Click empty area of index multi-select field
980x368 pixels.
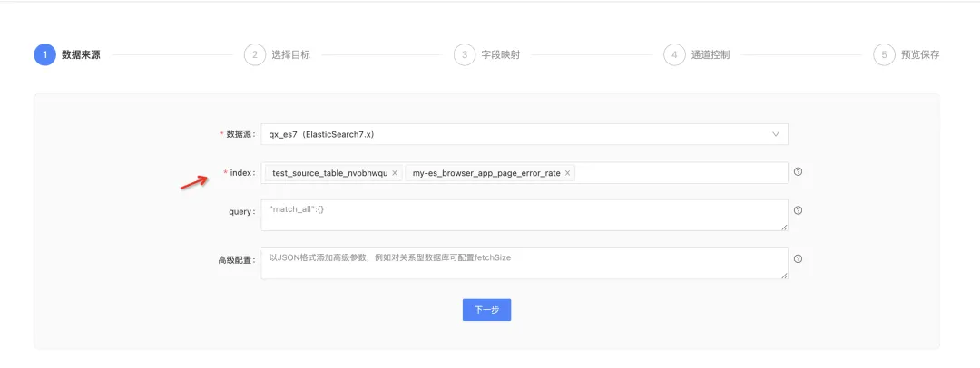click(x=681, y=173)
